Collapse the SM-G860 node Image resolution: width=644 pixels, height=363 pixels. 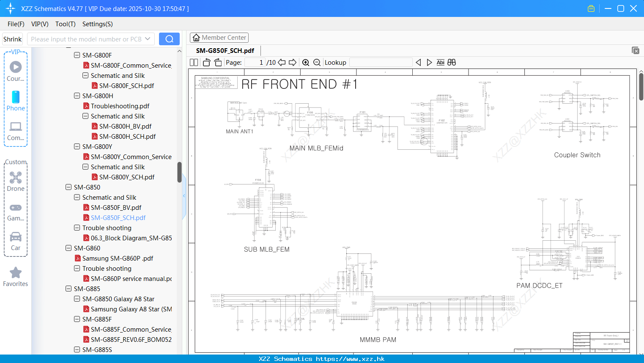coord(69,248)
